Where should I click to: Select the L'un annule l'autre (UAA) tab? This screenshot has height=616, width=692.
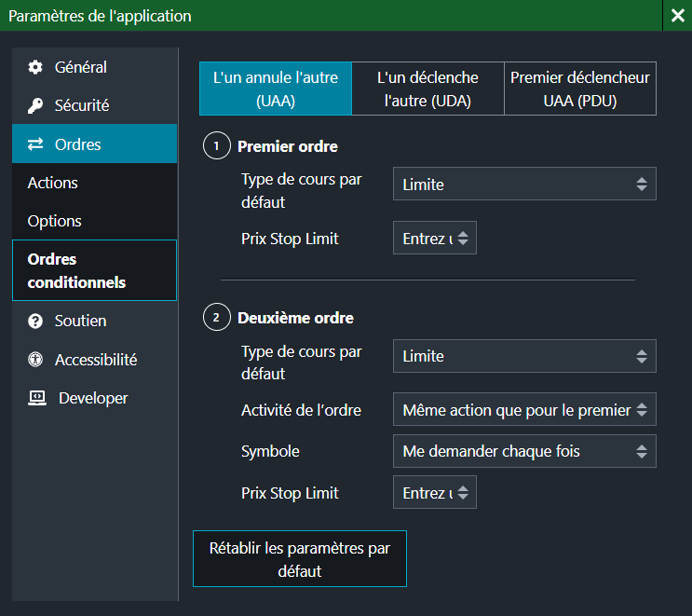tap(276, 89)
